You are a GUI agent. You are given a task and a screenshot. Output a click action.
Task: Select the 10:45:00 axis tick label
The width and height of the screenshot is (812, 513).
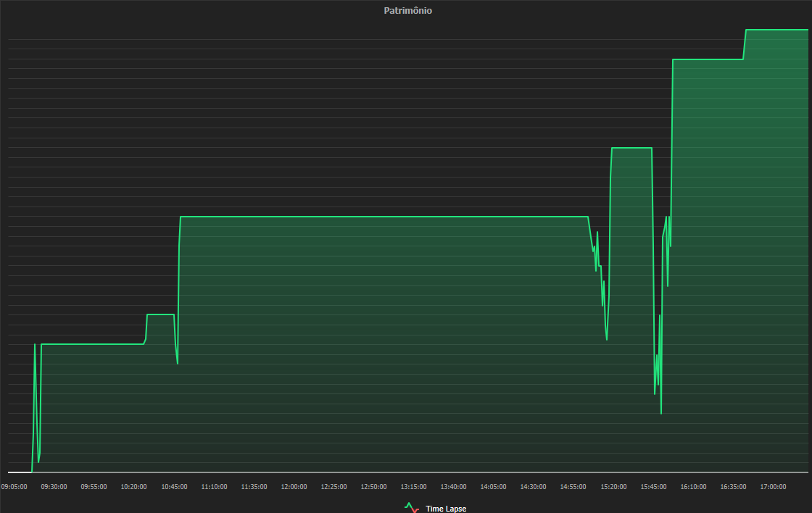pos(174,487)
